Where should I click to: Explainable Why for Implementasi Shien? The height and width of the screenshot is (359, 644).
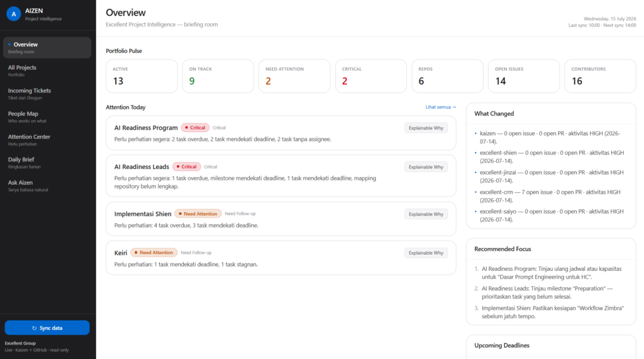tap(426, 214)
